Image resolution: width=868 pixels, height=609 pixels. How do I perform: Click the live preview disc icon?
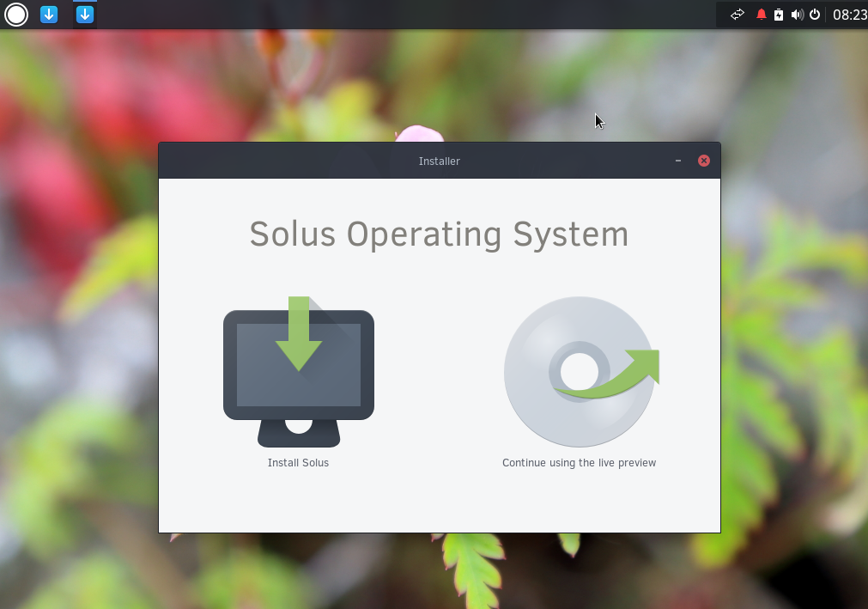[x=581, y=371]
